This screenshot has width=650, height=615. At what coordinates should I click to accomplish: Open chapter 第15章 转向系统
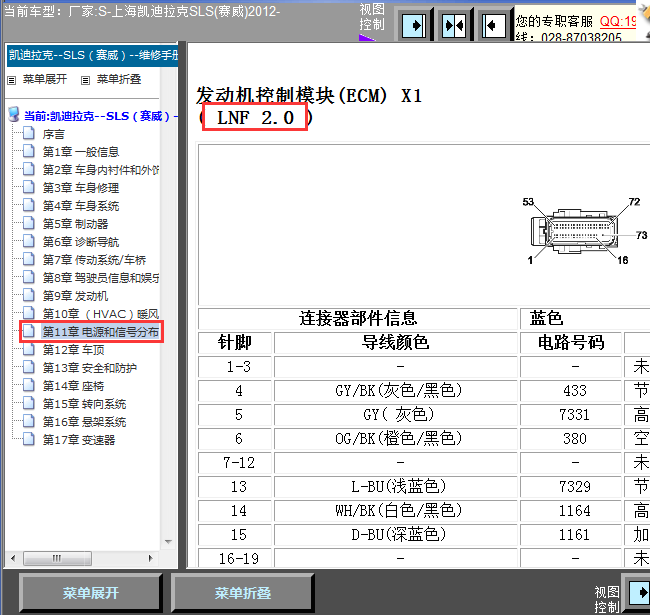84,404
